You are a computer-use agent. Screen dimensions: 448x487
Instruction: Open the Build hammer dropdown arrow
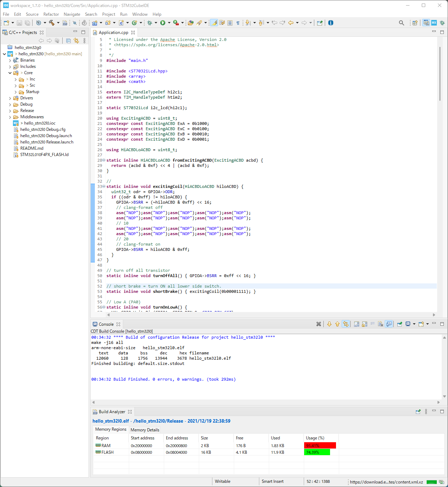coord(58,23)
